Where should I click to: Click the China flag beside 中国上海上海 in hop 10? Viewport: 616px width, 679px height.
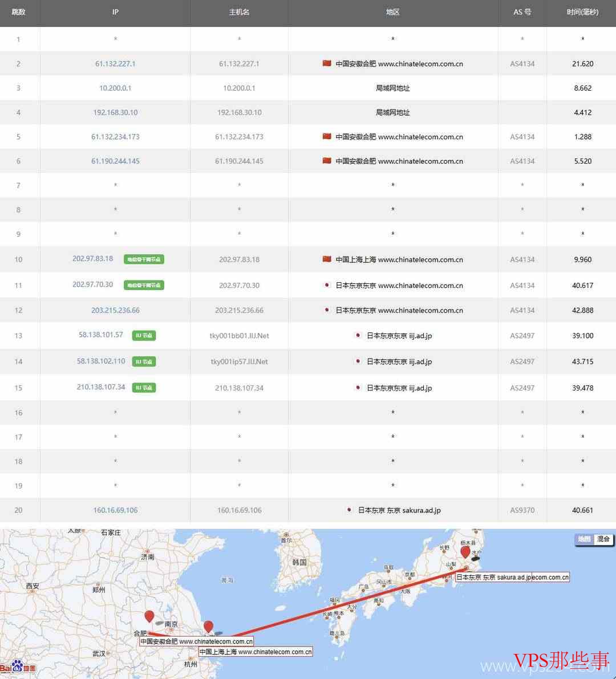coord(327,259)
